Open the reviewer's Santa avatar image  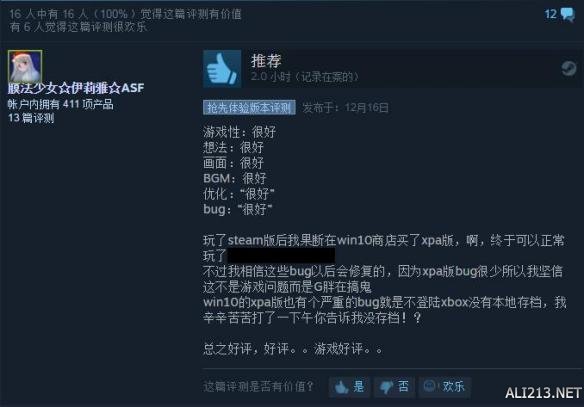(x=25, y=67)
